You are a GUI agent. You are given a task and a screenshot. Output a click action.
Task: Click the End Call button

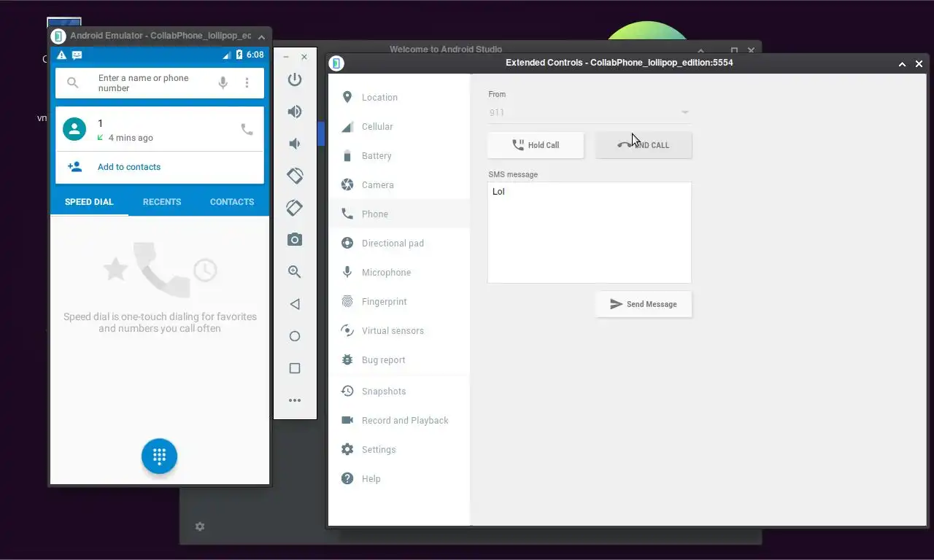pyautogui.click(x=644, y=145)
